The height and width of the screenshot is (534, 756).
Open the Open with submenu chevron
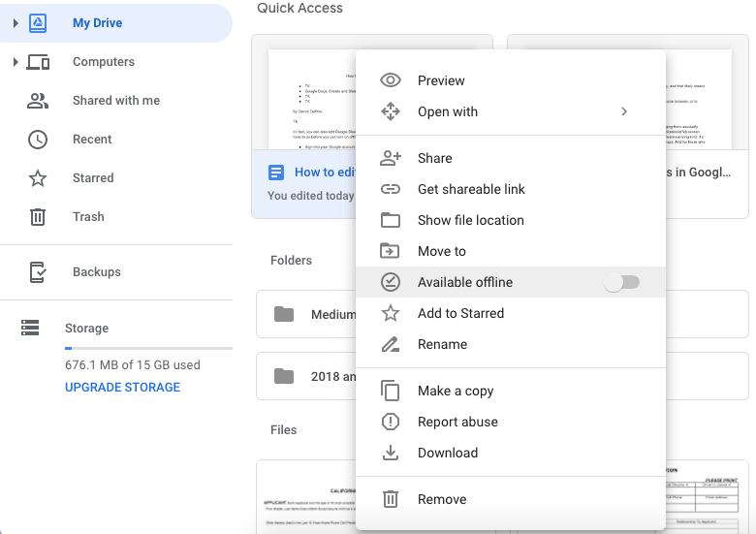click(624, 111)
